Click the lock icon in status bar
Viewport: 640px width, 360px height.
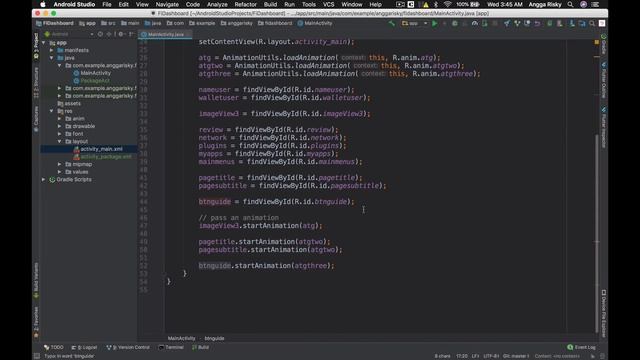point(593,356)
